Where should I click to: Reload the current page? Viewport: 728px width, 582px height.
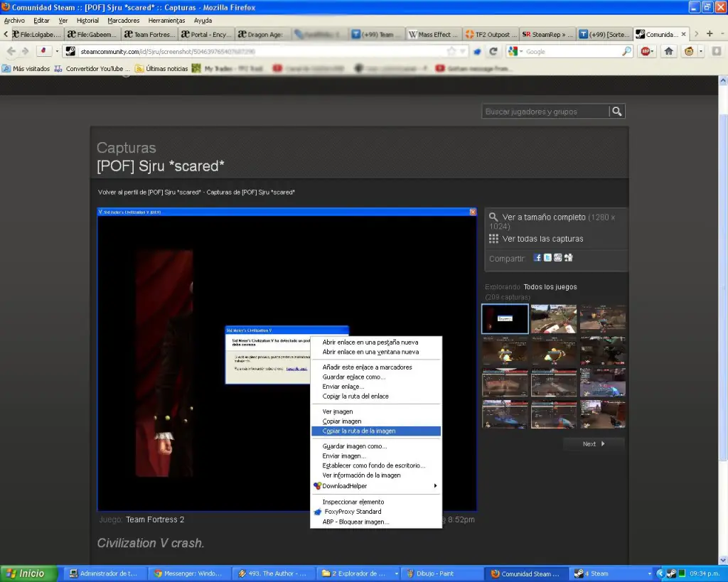(x=493, y=51)
